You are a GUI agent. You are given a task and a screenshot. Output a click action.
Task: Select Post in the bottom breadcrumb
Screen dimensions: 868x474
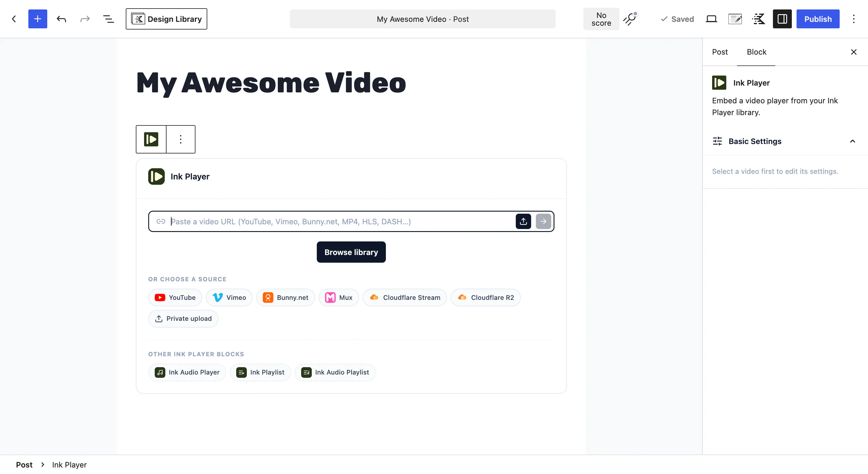(x=24, y=465)
